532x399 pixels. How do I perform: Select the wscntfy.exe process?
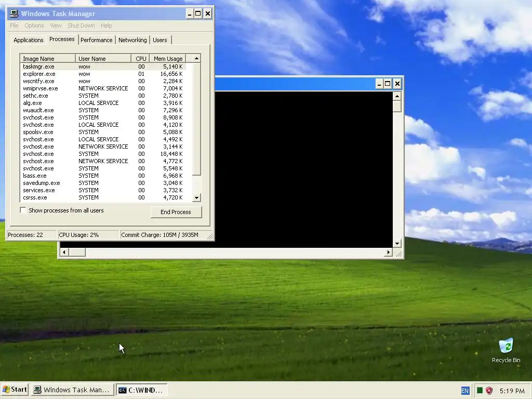coord(103,81)
